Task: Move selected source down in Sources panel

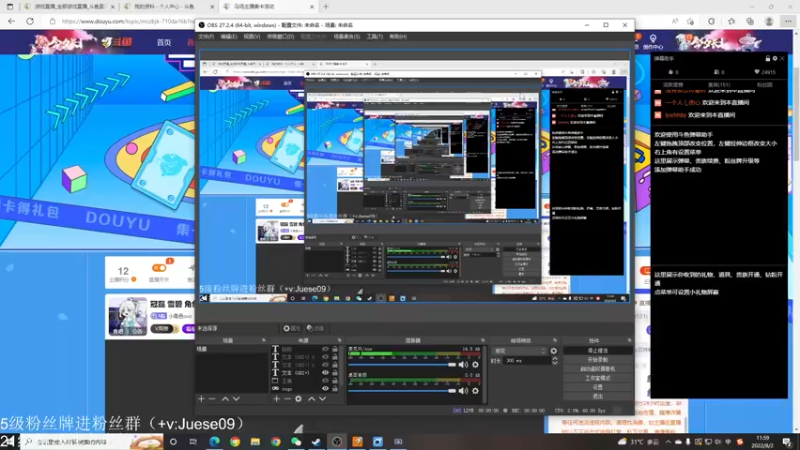Action: click(x=322, y=398)
